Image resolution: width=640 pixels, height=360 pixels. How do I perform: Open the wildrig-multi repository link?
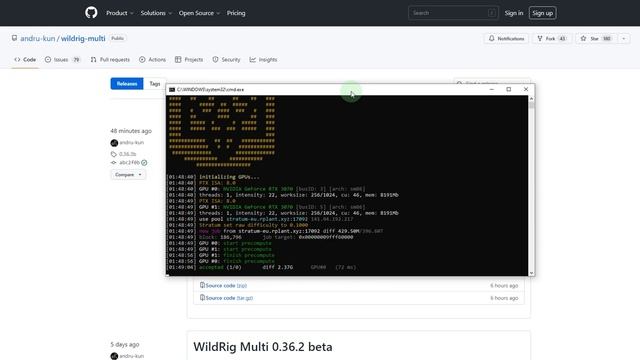coord(83,38)
